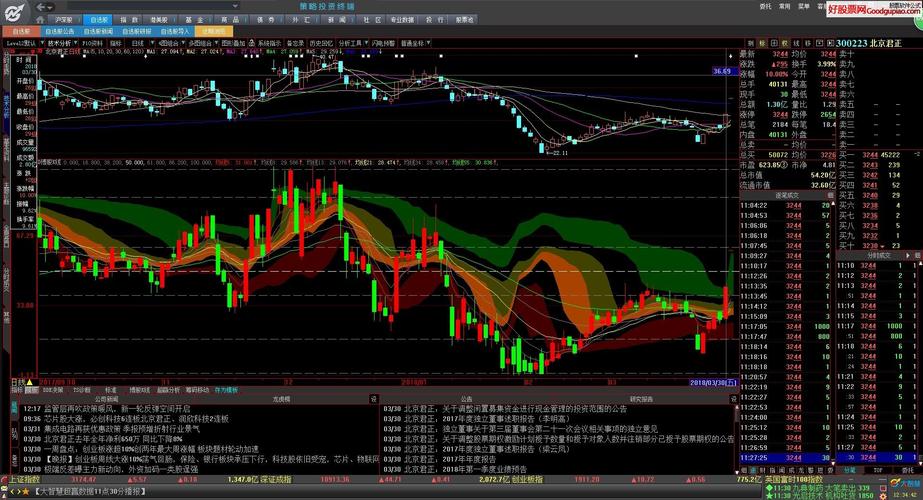Viewport: 923px width, 500px height.
Task: Select the 筹码移动 tab below the chart
Action: [195, 390]
